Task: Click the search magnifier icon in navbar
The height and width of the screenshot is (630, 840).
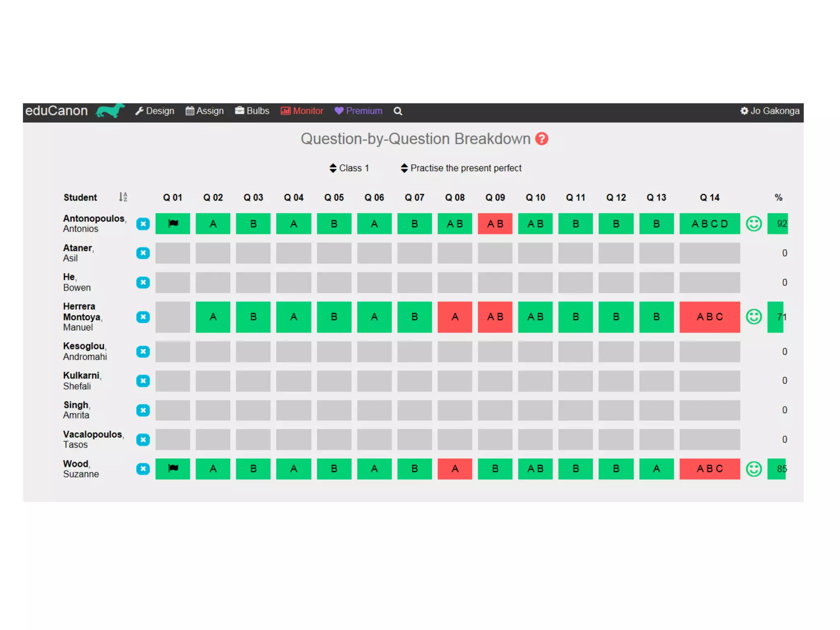Action: pyautogui.click(x=397, y=111)
